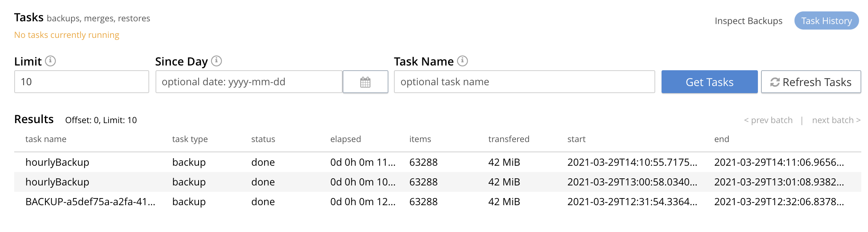868x232 pixels.
Task: Select the BACKUP-a5def75a task row
Action: point(90,202)
